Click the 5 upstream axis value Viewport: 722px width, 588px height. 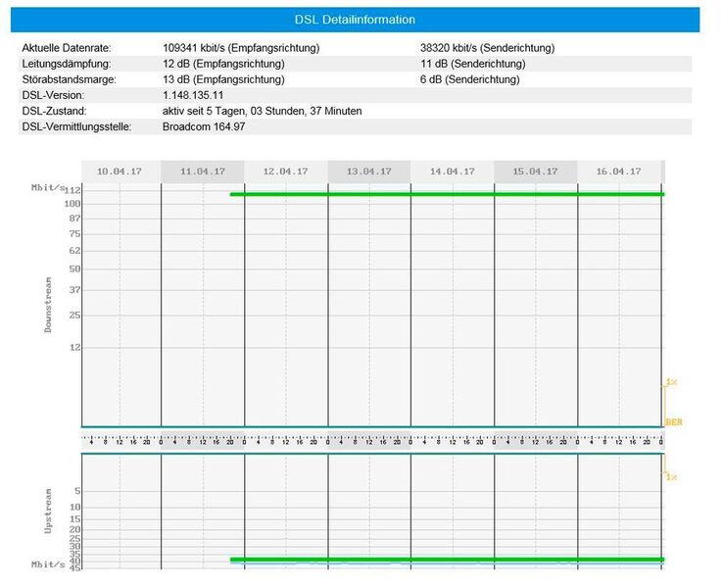(x=77, y=491)
